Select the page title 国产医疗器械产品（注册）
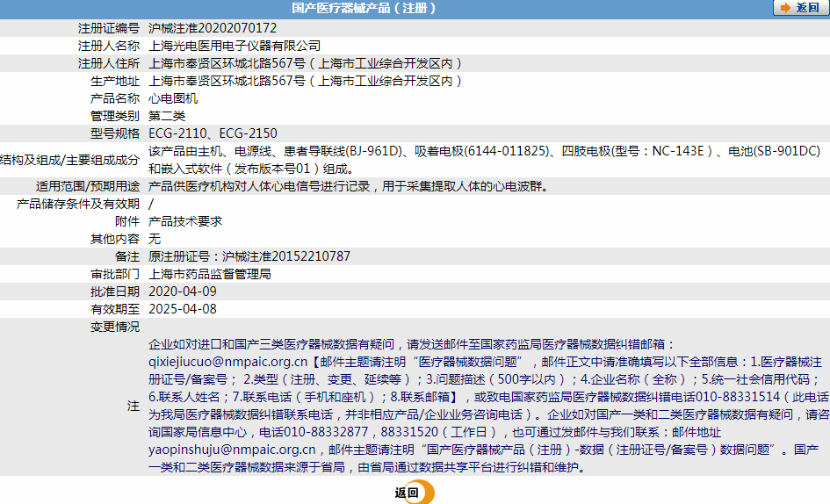 click(x=364, y=8)
